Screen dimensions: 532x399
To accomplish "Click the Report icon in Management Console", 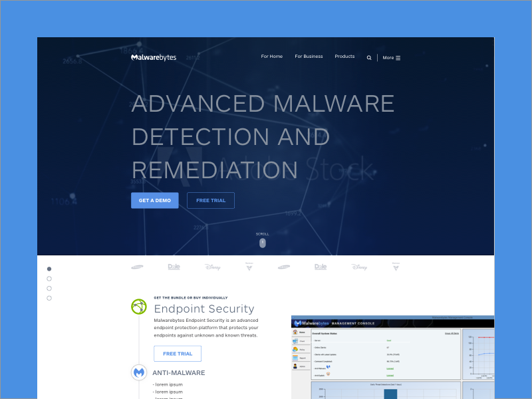I will [295, 358].
